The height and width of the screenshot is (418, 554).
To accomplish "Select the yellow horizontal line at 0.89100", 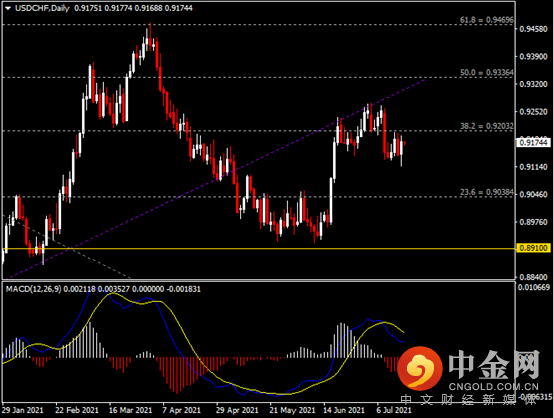I will point(258,249).
